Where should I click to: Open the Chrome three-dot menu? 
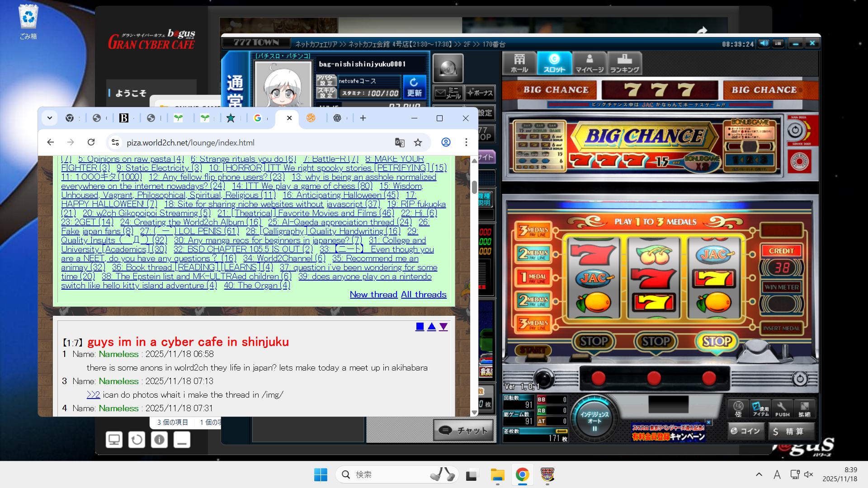466,142
